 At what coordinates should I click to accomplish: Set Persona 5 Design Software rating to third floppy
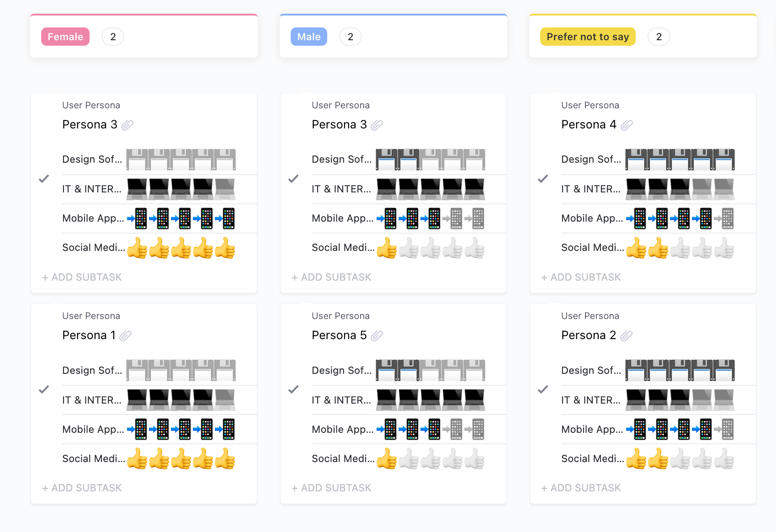coord(431,370)
